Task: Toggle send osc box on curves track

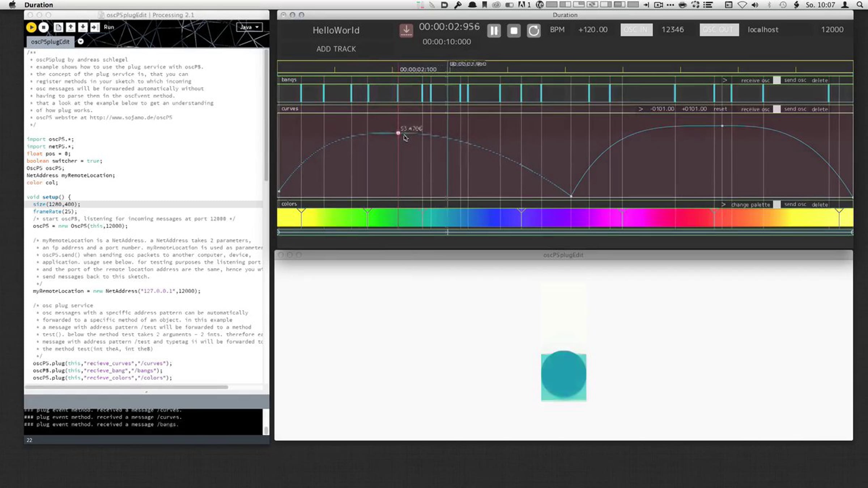Action: [x=776, y=109]
